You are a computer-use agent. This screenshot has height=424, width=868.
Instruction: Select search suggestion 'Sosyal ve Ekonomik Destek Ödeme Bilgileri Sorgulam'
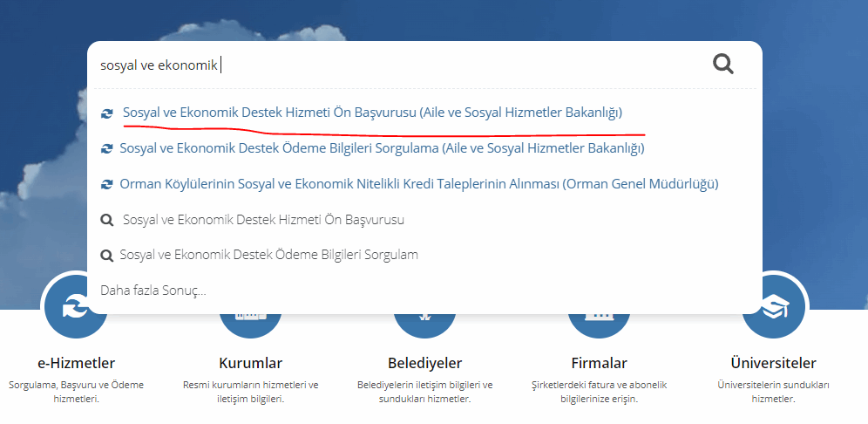[x=269, y=255]
